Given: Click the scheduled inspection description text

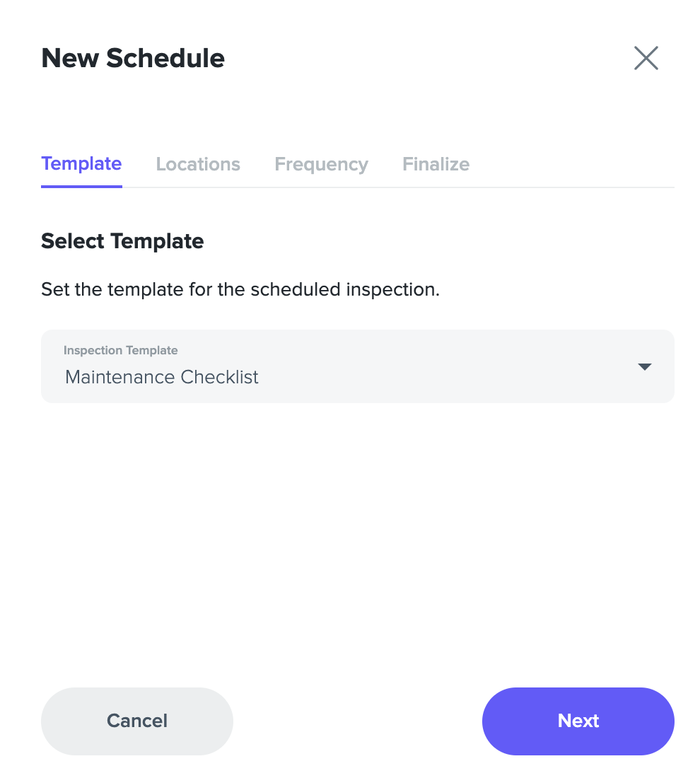Looking at the screenshot, I should click(x=240, y=289).
